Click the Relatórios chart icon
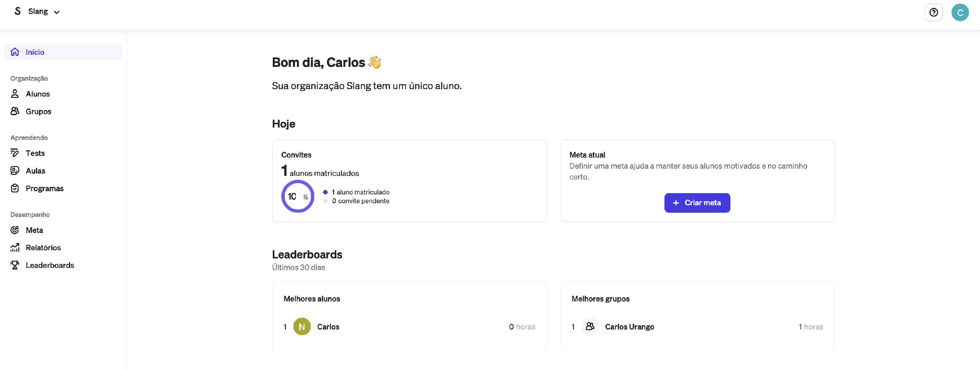This screenshot has height=369, width=980. click(15, 248)
